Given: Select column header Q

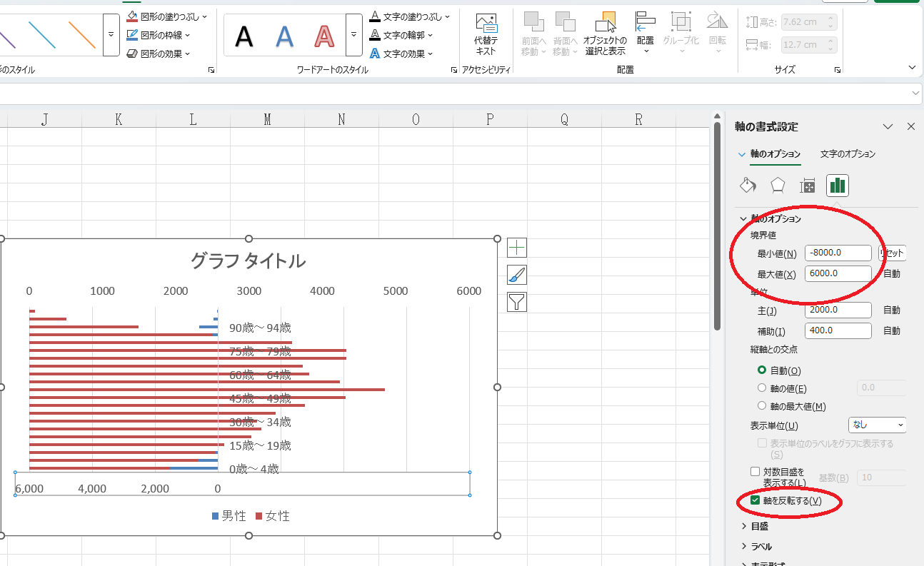Looking at the screenshot, I should [x=564, y=119].
